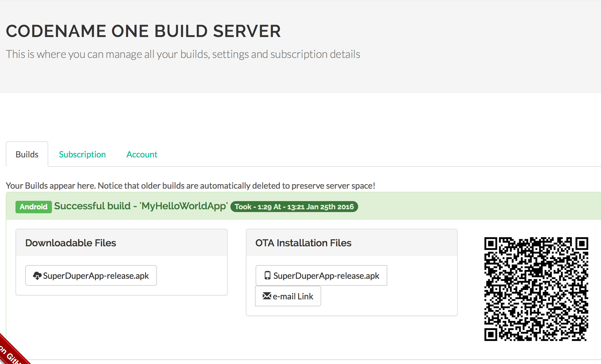Install SuperDuperApp-release.apk from OTA Installation Files

321,275
